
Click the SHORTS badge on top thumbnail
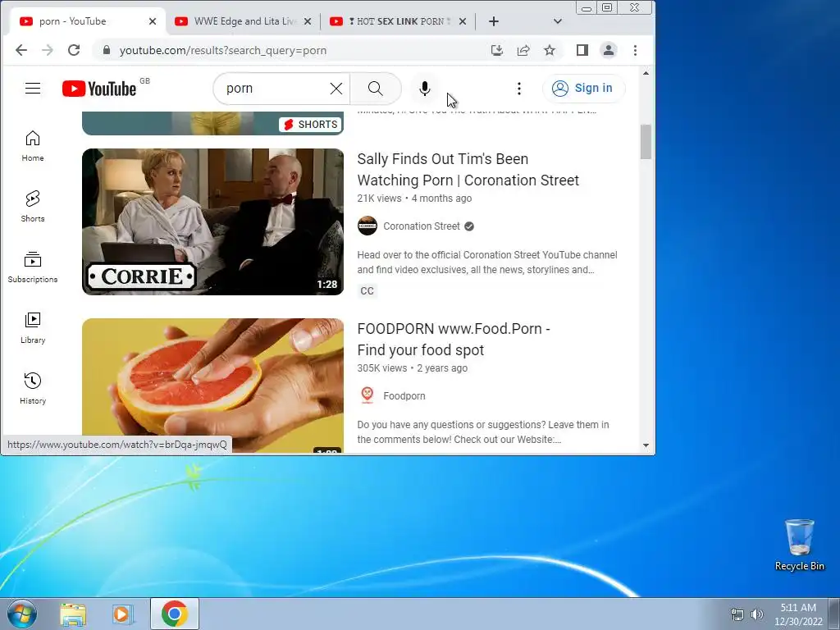click(310, 125)
